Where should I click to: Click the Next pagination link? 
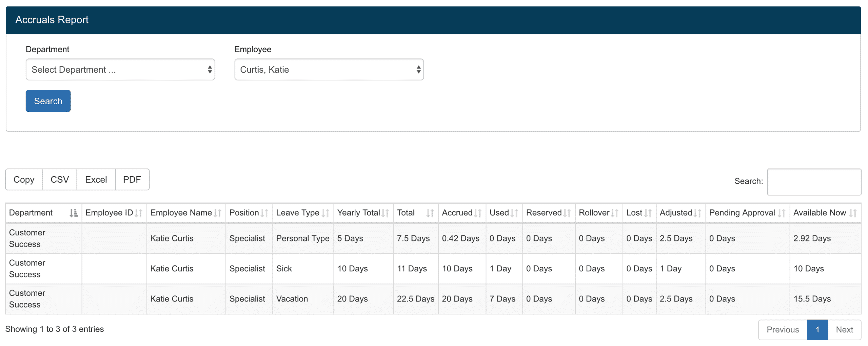pos(844,329)
